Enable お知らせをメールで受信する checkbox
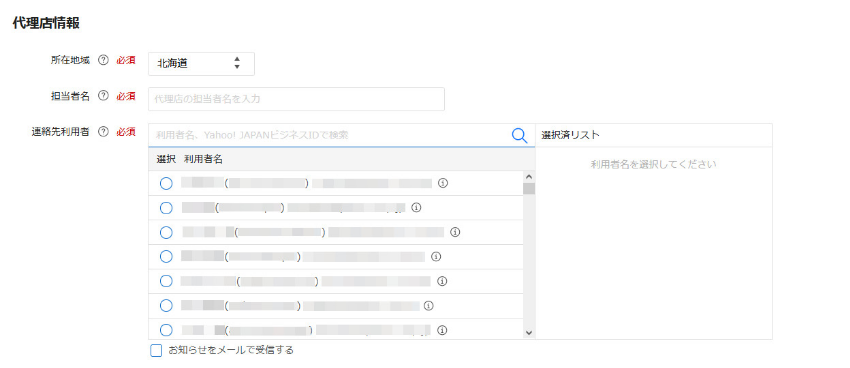Viewport: 850px width, 368px height. coord(156,351)
